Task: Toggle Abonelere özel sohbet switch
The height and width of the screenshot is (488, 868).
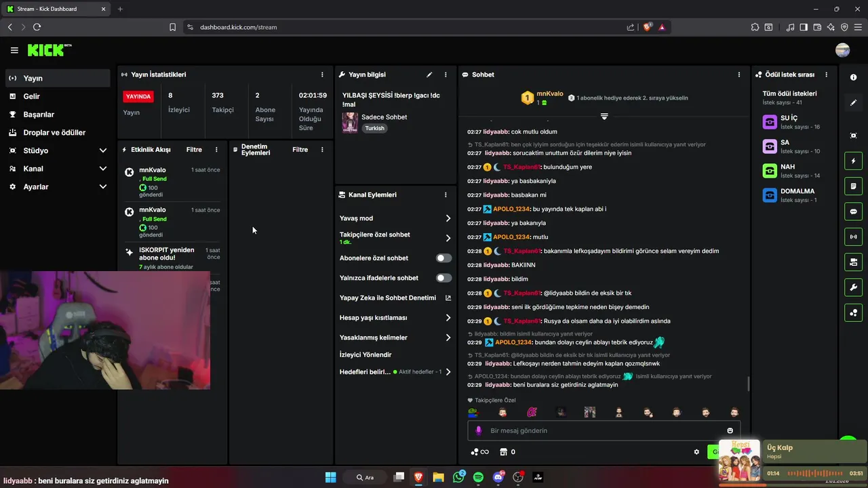Action: (x=443, y=258)
